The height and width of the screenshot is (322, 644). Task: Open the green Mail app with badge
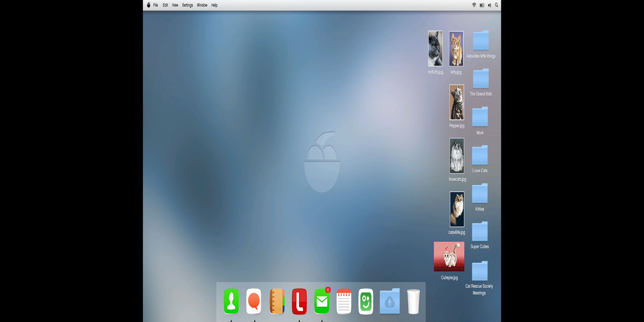click(322, 301)
